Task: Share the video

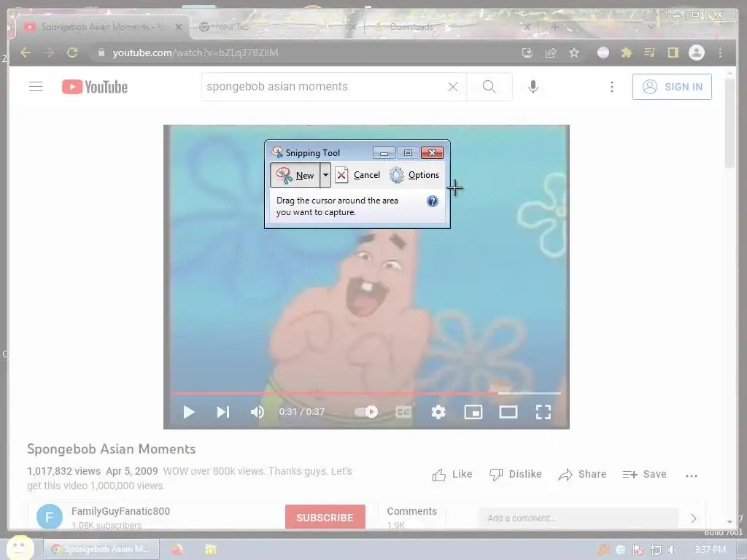Action: point(582,474)
